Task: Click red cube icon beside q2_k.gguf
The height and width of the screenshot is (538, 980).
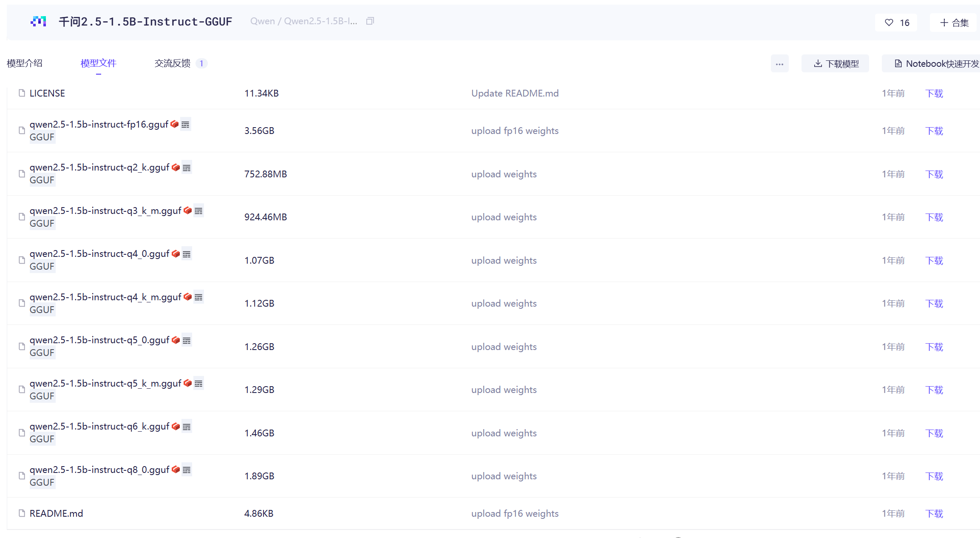Action: (x=176, y=167)
